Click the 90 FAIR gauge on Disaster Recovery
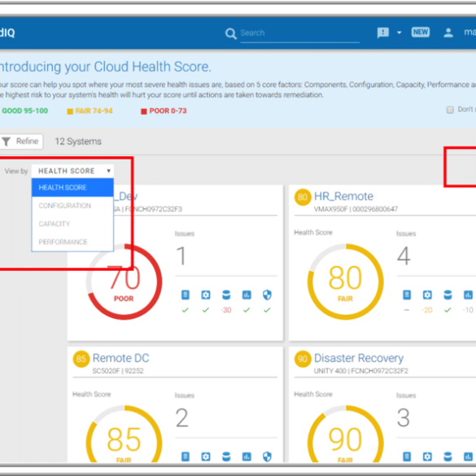 coord(346,435)
